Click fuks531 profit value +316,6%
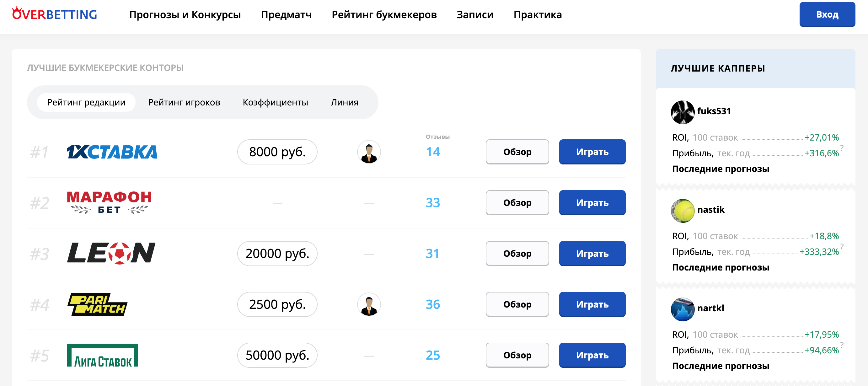Viewport: 868px width, 386px height. coord(822,153)
